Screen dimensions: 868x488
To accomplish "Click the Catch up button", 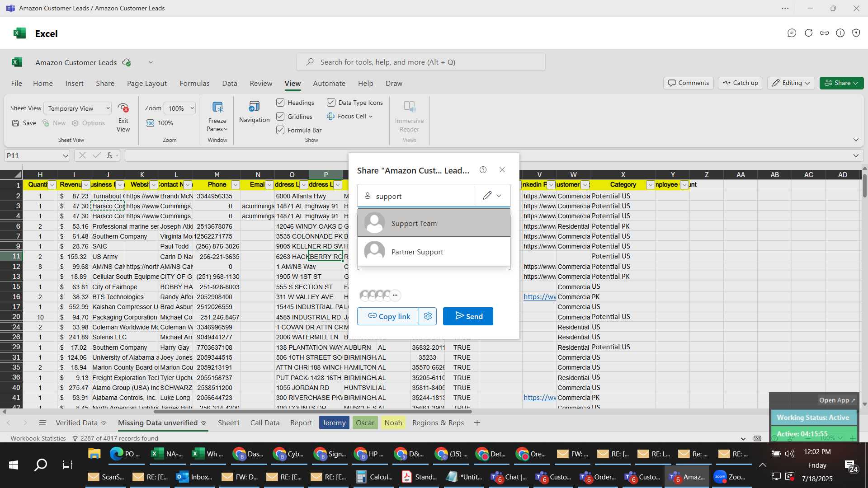I will coord(741,83).
